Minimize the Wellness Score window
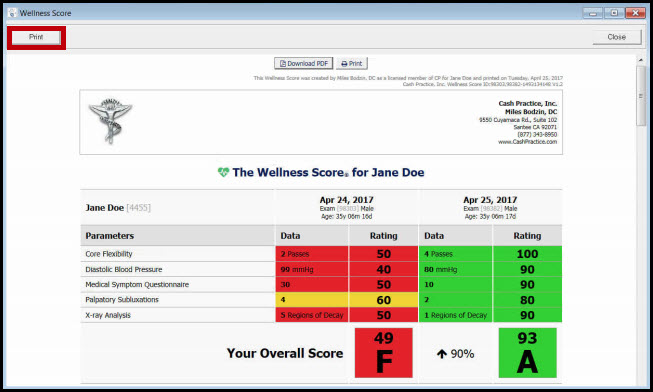 point(593,13)
